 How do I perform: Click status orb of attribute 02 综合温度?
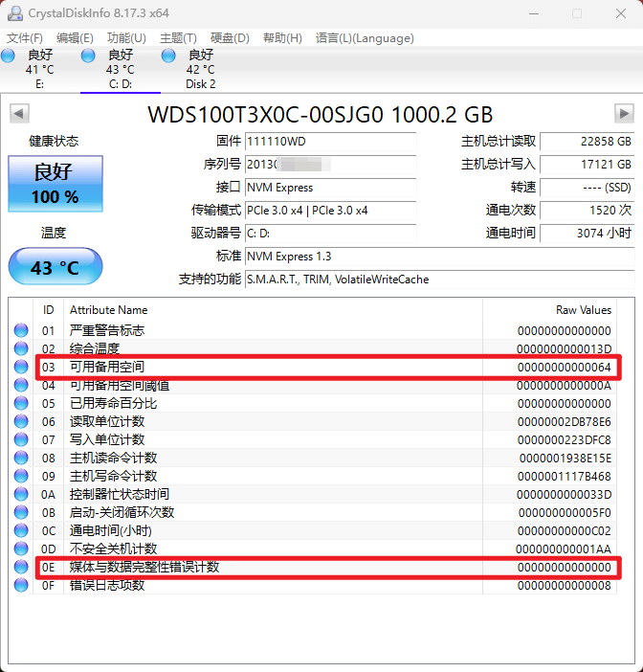pos(21,348)
